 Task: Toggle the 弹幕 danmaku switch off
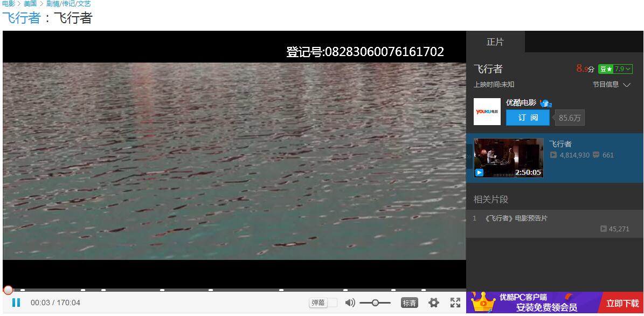pyautogui.click(x=333, y=303)
